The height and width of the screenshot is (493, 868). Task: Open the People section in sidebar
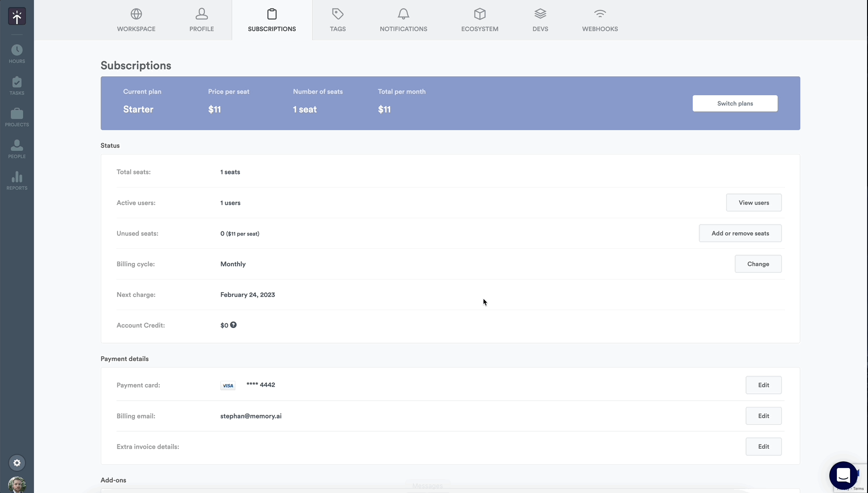[x=17, y=148]
